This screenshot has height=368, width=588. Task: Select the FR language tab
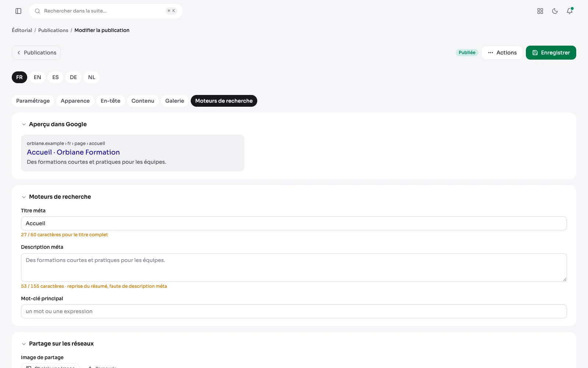(x=19, y=77)
